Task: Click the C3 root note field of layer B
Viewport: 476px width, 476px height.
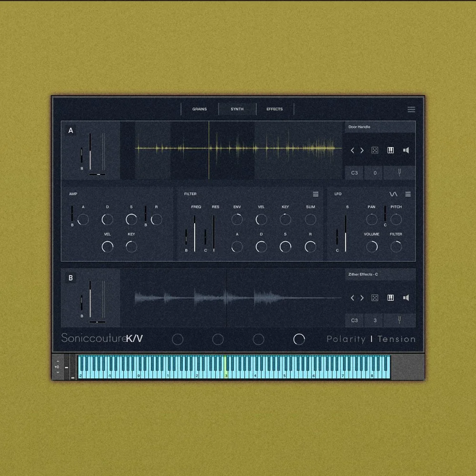Action: 354,320
